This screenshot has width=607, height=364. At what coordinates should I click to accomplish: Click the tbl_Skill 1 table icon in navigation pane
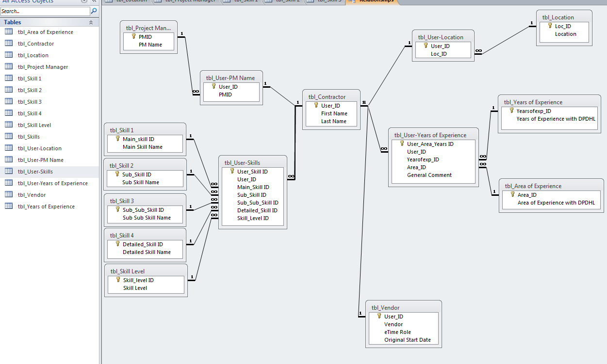8,79
